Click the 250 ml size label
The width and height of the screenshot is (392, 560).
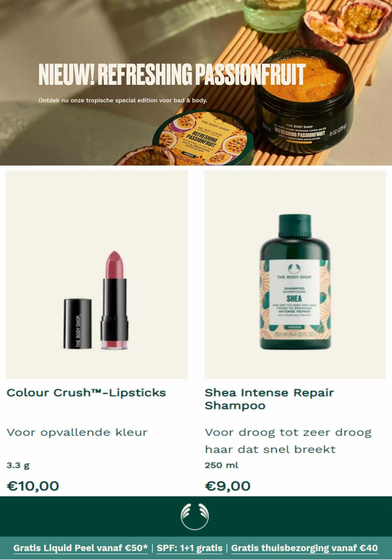[x=221, y=465]
